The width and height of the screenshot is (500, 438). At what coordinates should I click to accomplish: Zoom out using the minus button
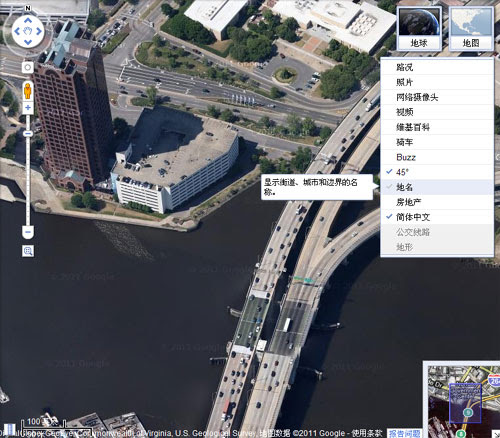click(x=28, y=232)
